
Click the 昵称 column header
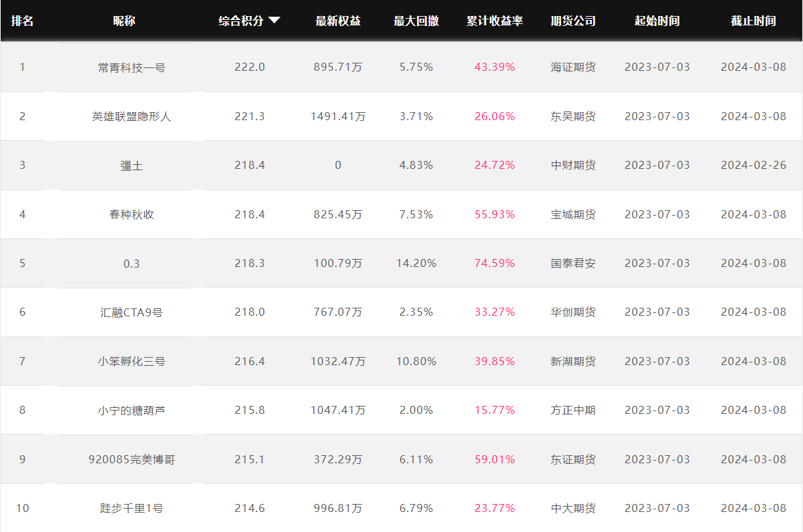124,21
